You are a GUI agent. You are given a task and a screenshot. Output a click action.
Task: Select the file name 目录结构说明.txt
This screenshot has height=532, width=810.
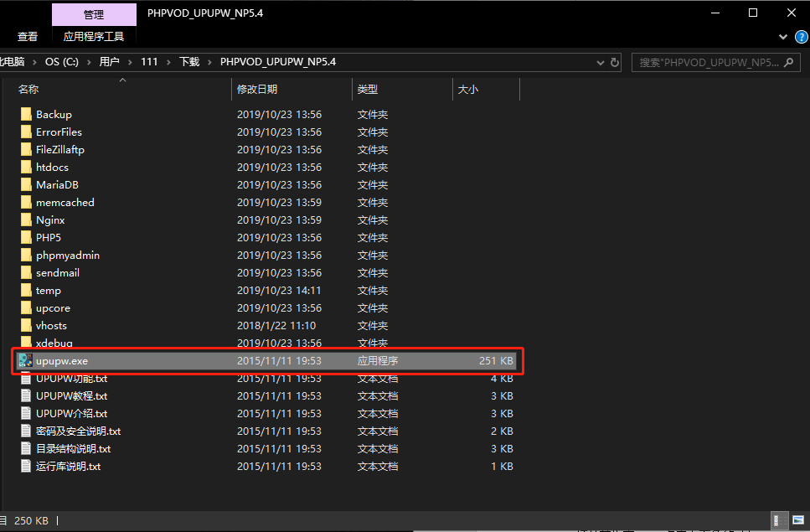click(74, 449)
